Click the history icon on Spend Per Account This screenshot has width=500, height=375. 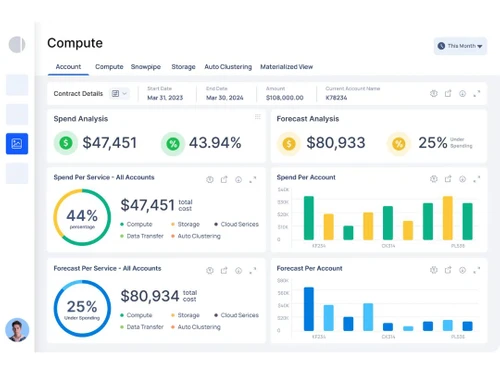434,179
